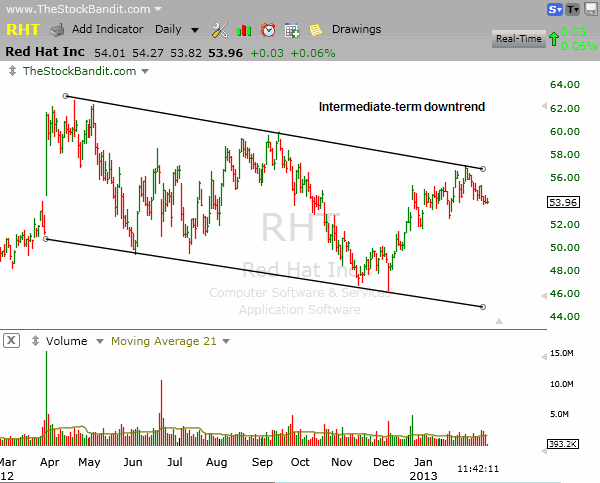Click the Moving Average 21 label
The width and height of the screenshot is (600, 483).
164,341
